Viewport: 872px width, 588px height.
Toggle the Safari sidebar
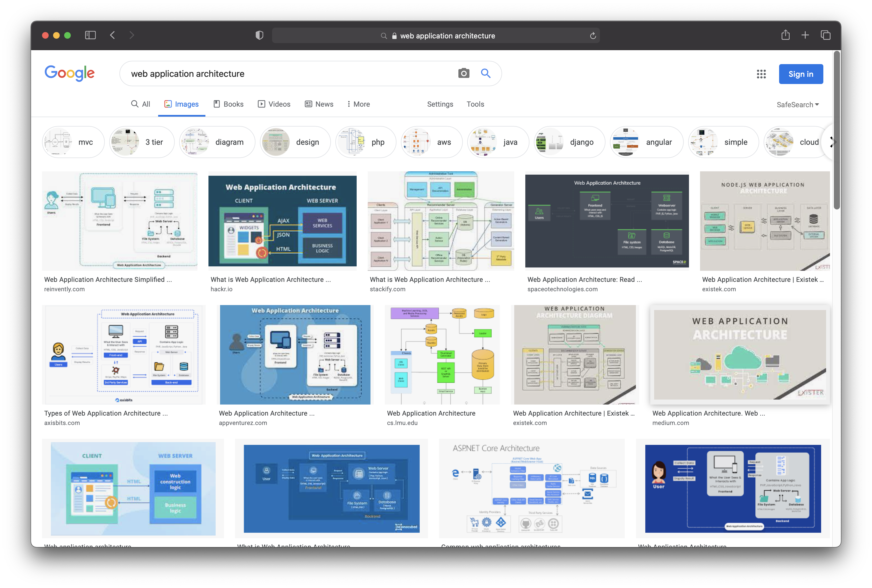[90, 35]
